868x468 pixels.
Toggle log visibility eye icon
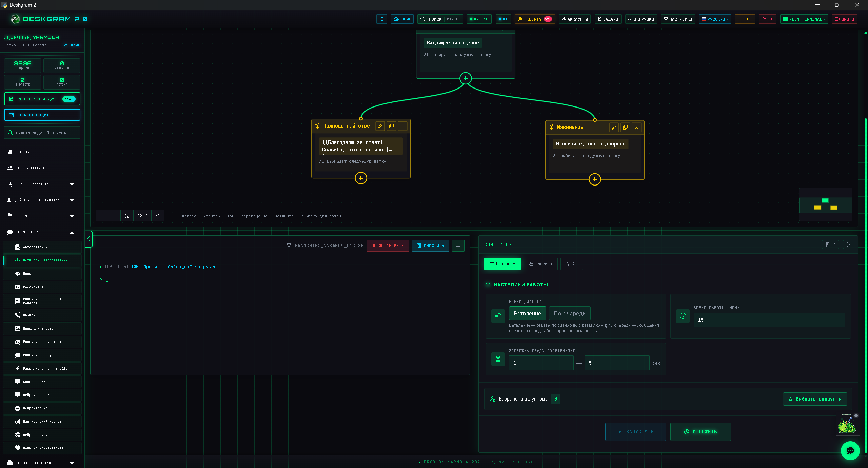[458, 246]
